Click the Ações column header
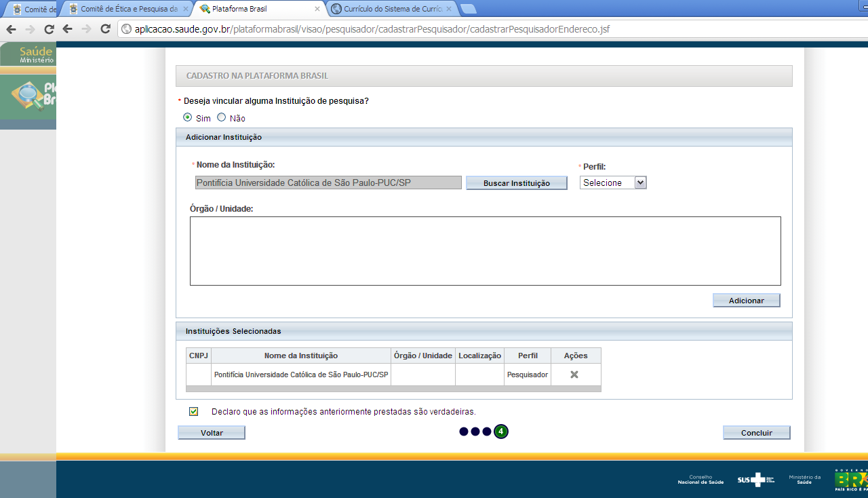Screen dimensions: 868x498 pos(576,356)
